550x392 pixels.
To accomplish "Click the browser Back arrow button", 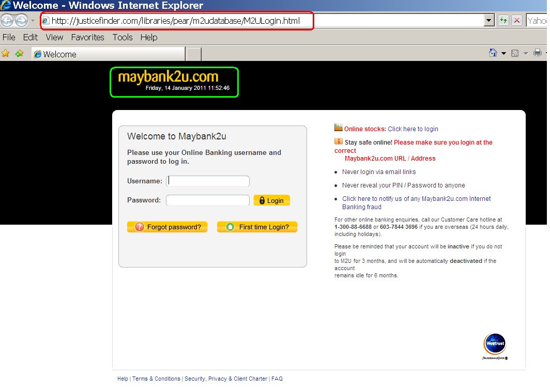I will point(7,21).
